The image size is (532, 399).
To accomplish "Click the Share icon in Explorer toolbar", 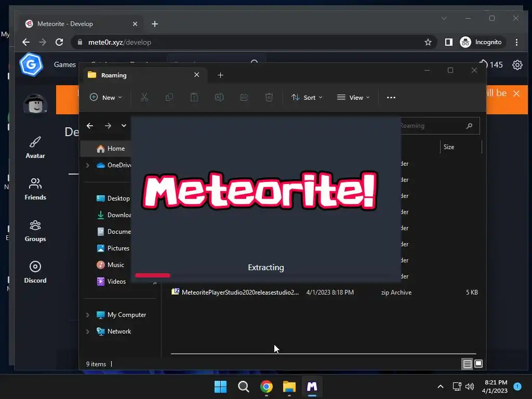I will pyautogui.click(x=244, y=97).
